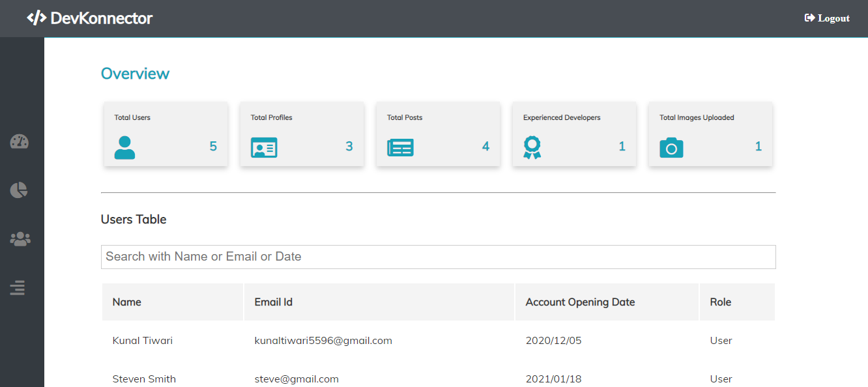
Task: Click the Role column header
Action: click(737, 302)
